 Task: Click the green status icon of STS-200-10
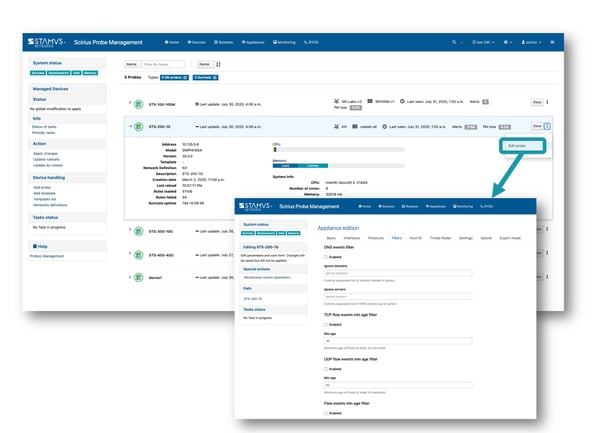click(139, 127)
